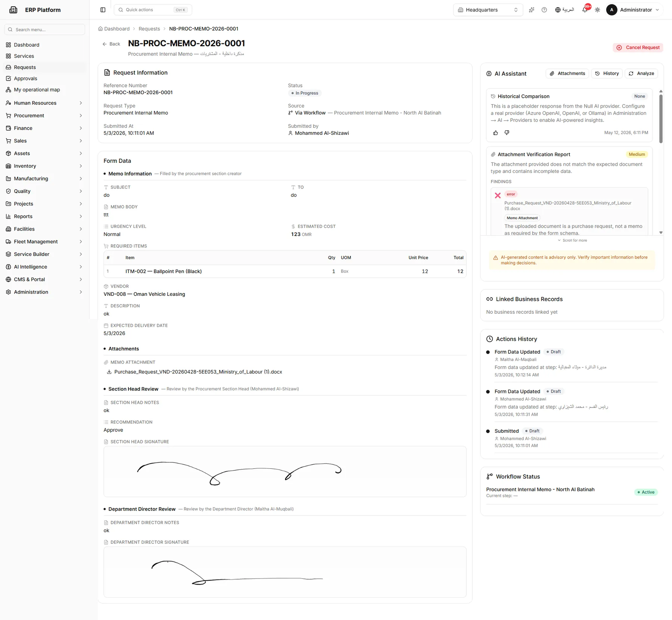The image size is (672, 620).
Task: Open the notifications bell
Action: click(585, 10)
